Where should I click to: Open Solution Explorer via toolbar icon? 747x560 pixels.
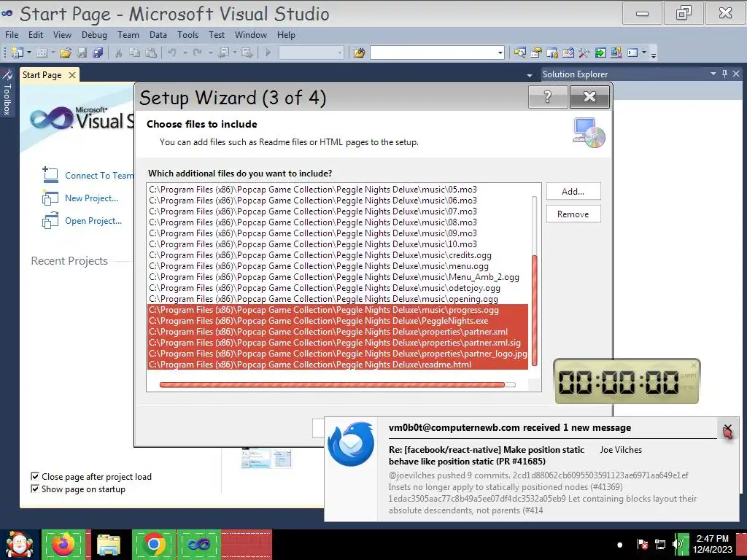(519, 52)
